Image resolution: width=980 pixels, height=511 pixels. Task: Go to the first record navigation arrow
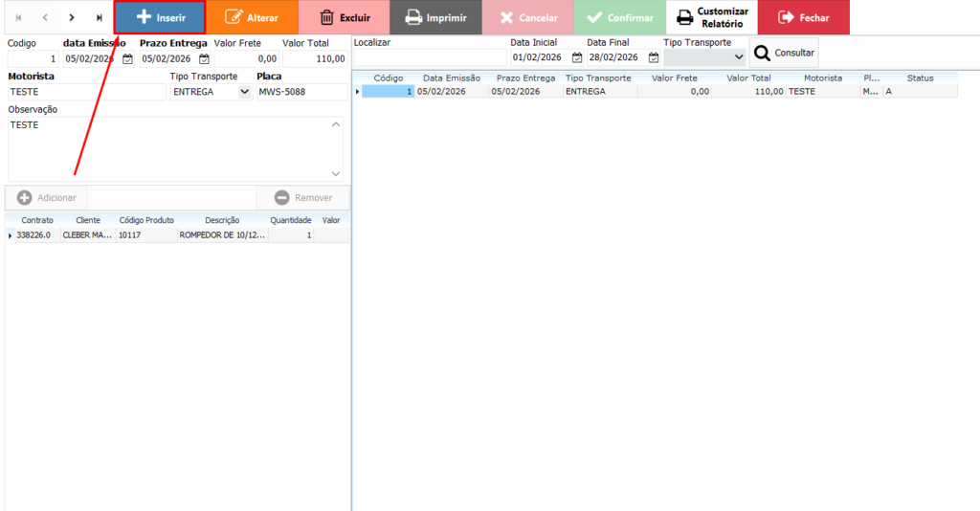coord(18,17)
